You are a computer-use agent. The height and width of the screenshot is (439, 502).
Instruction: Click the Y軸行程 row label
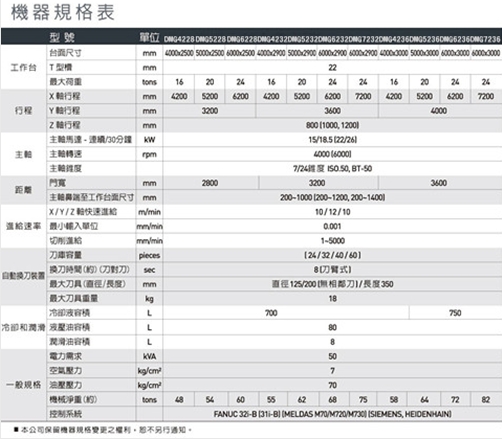[65, 111]
